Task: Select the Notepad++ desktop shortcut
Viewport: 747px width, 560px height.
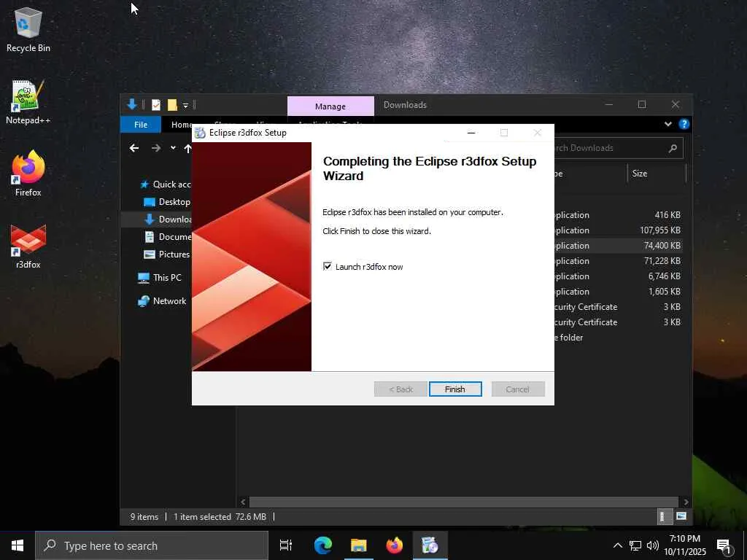Action: (28, 102)
